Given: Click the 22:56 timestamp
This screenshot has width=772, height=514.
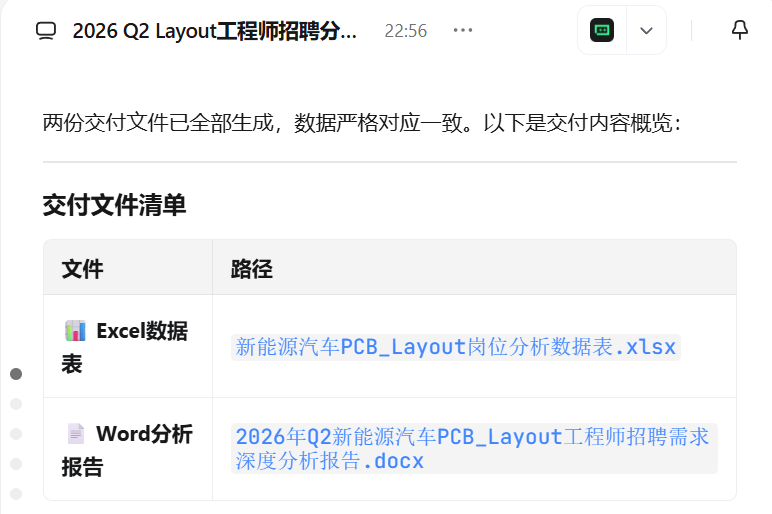Looking at the screenshot, I should 406,31.
